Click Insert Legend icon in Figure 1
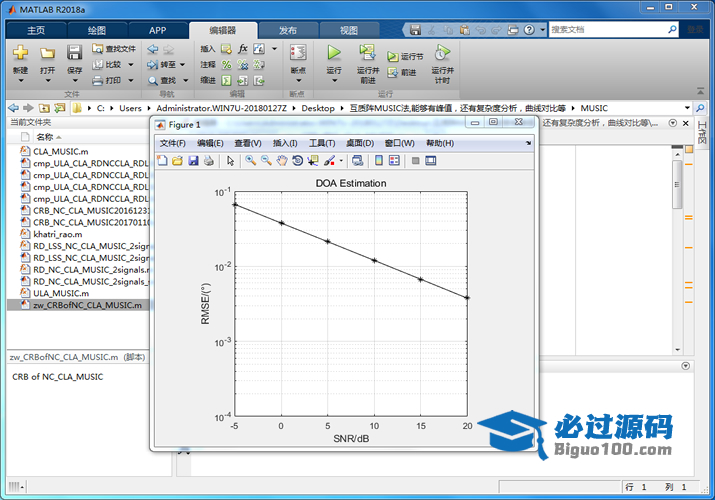Image resolution: width=715 pixels, height=500 pixels. [394, 160]
